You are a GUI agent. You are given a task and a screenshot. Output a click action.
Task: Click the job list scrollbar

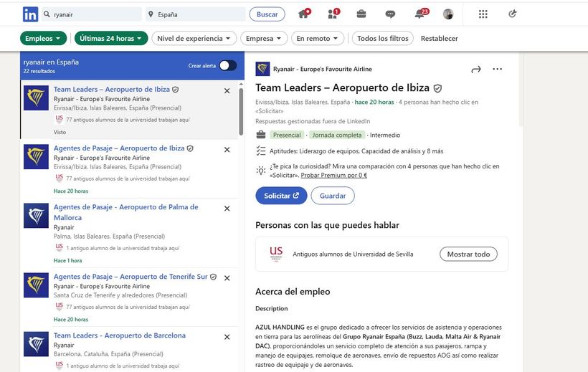[241, 111]
